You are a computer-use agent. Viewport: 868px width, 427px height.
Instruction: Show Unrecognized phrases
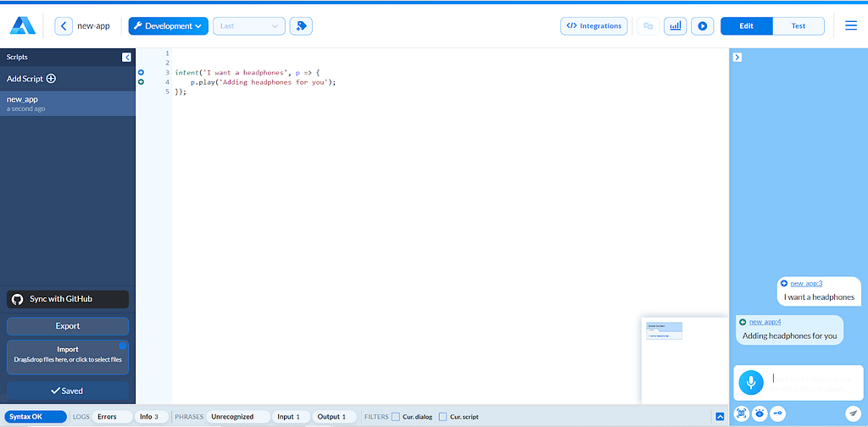[238, 417]
